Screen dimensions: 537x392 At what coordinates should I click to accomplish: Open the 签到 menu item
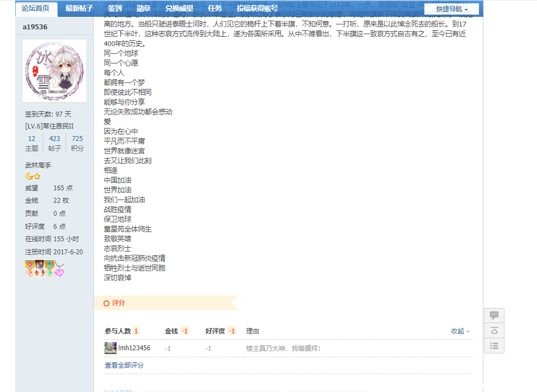[x=115, y=9]
